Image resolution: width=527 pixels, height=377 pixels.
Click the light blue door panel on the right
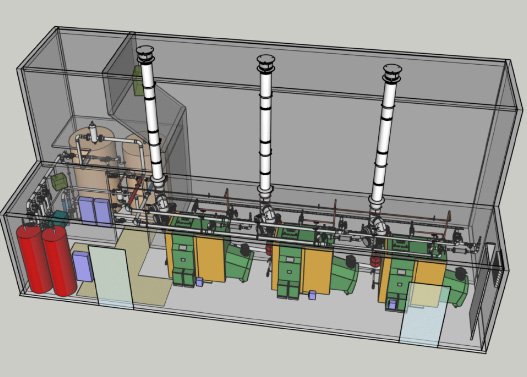[x=424, y=315]
